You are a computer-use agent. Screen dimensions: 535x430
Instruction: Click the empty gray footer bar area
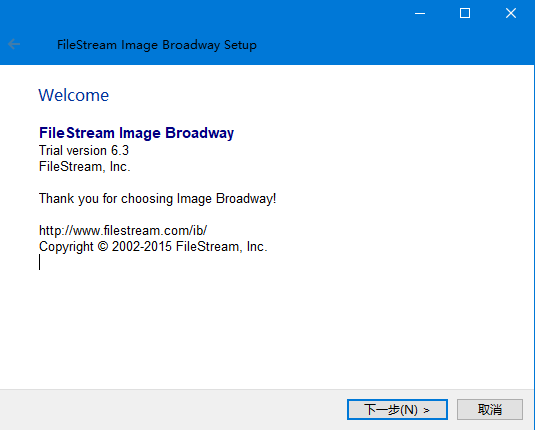pyautogui.click(x=171, y=410)
